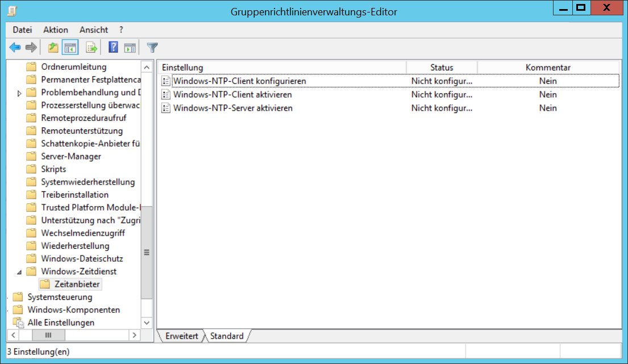The height and width of the screenshot is (364, 628).
Task: Click tree pane horizontal scrollbar right arrow
Action: pos(134,336)
